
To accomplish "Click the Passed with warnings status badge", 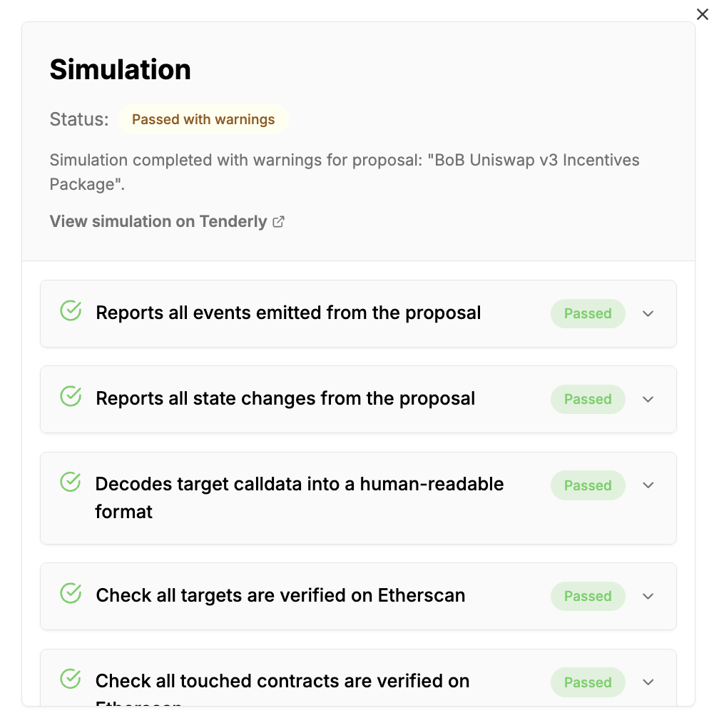I will [203, 119].
